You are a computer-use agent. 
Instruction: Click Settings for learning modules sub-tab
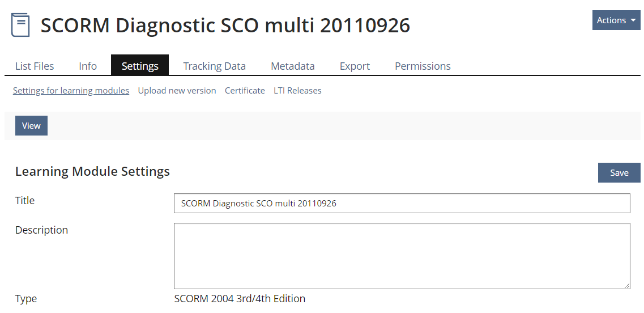(x=71, y=91)
